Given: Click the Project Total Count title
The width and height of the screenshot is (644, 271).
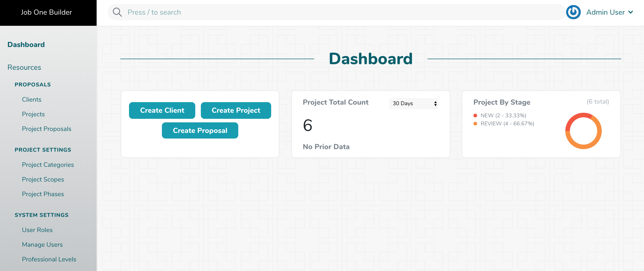Looking at the screenshot, I should (x=336, y=102).
